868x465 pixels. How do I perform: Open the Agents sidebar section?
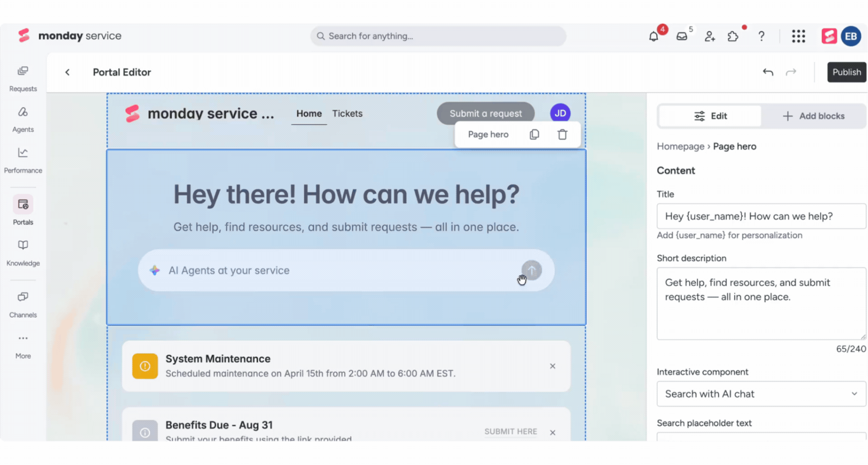tap(23, 120)
